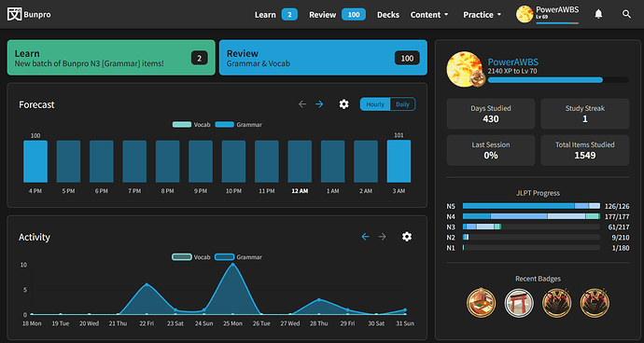
Task: Click the Last Session 0% stat card
Action: point(491,150)
